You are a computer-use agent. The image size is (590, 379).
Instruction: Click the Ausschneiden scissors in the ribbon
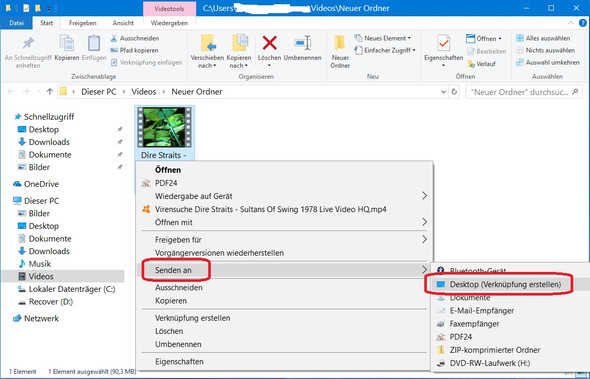pyautogui.click(x=114, y=38)
